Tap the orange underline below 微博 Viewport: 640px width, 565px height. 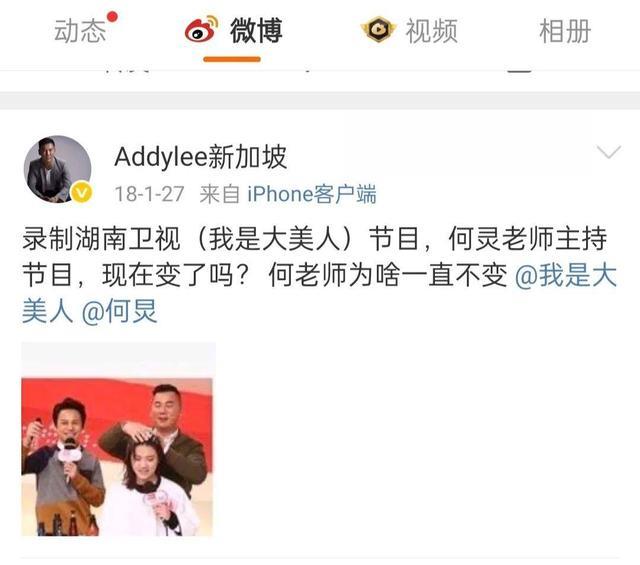[x=232, y=60]
